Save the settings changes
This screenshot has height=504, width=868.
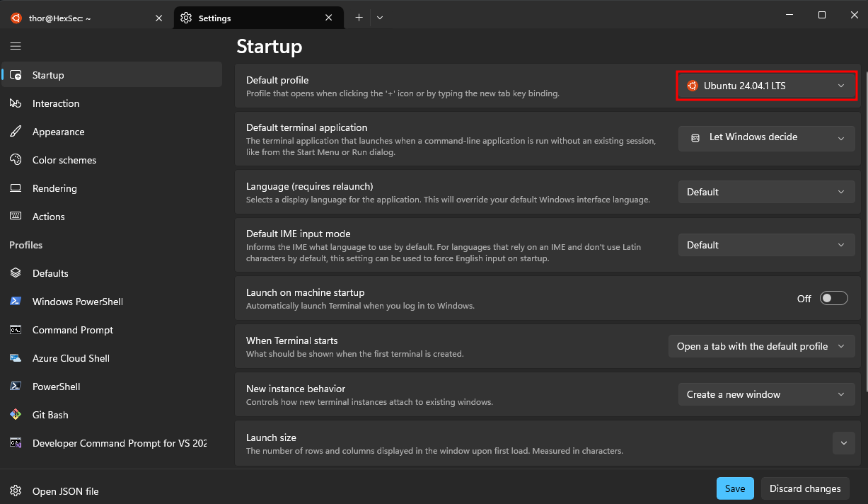tap(735, 488)
